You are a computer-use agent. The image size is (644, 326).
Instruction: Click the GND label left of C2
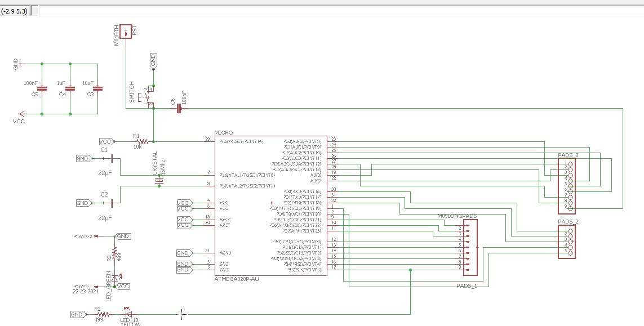(x=84, y=203)
